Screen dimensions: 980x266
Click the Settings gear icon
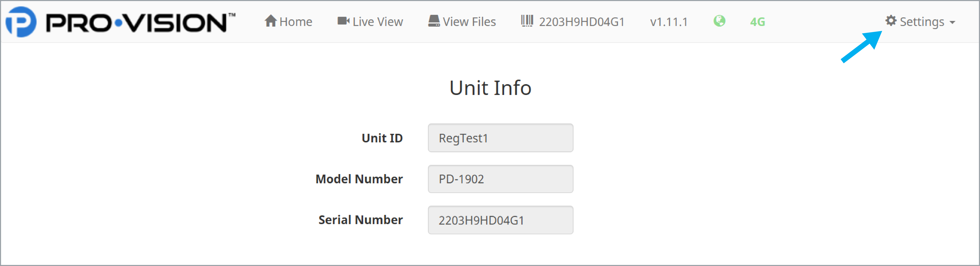point(891,21)
